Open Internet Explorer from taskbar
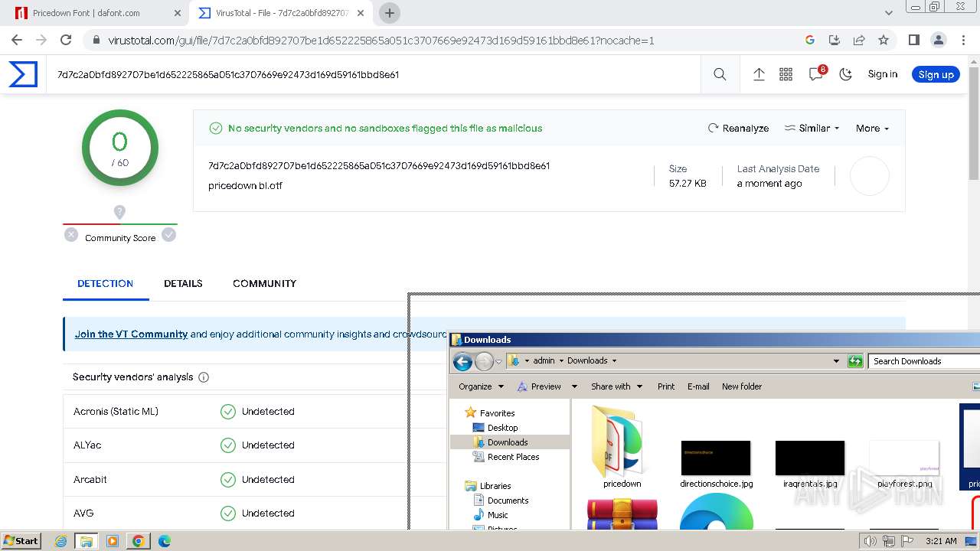Screen dimensions: 980x551 pos(61,541)
